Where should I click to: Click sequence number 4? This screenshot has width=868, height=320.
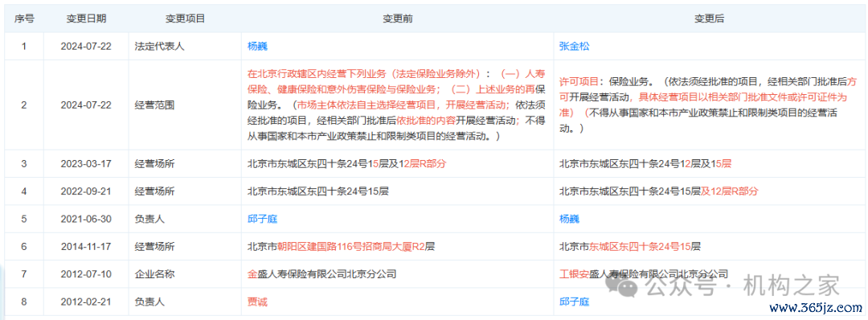[23, 191]
